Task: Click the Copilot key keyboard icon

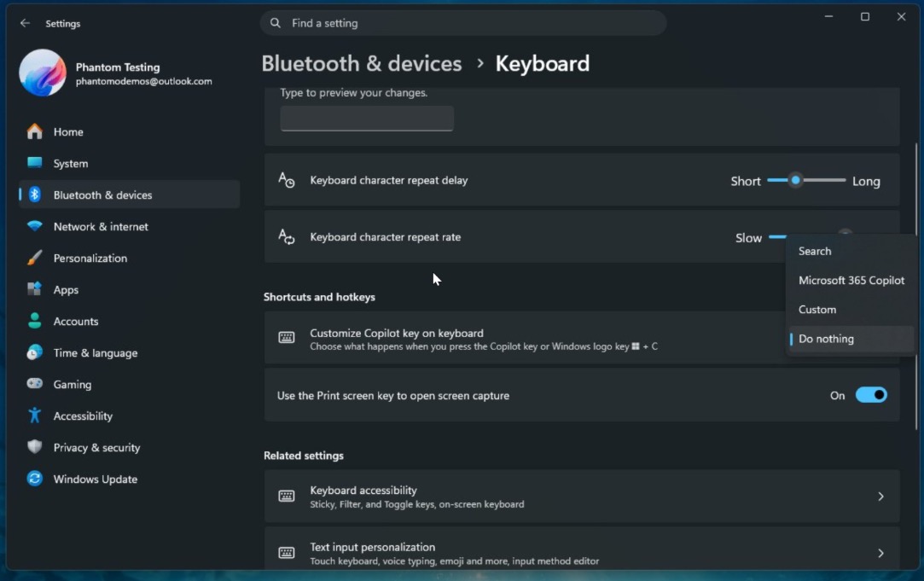Action: [x=287, y=338]
